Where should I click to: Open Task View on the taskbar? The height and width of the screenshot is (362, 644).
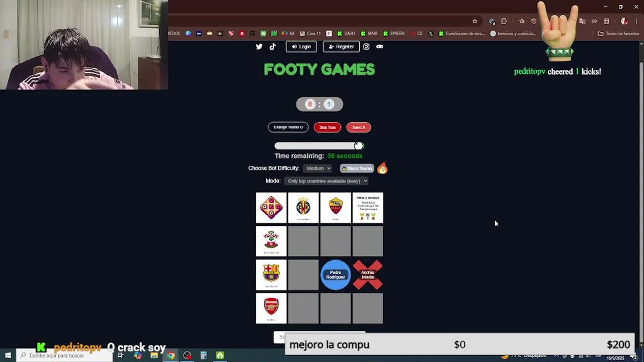121,355
